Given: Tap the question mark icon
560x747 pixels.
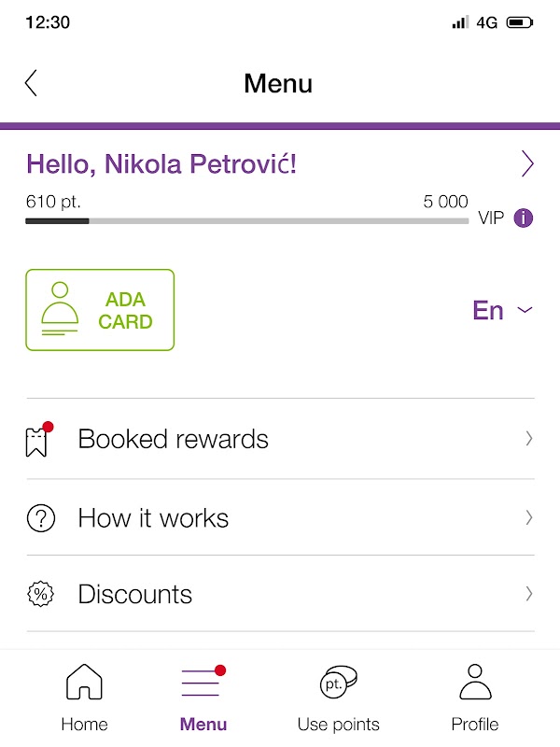Looking at the screenshot, I should [x=41, y=518].
